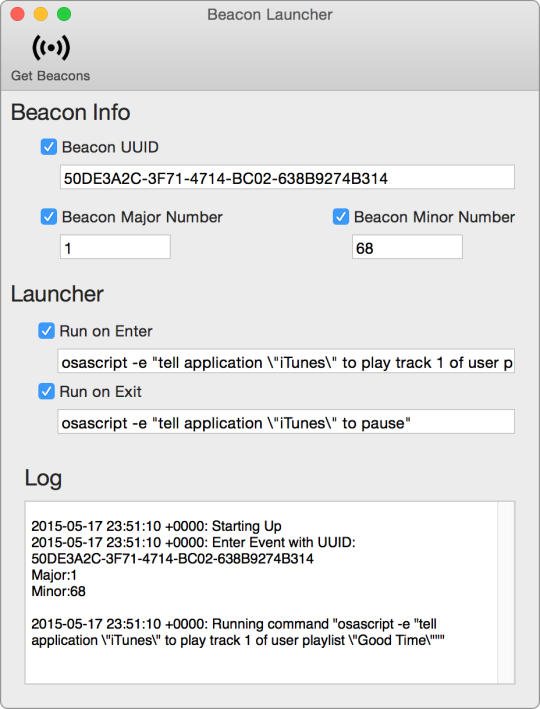Focus the Run on Enter command field
This screenshot has width=540, height=709.
[286, 361]
